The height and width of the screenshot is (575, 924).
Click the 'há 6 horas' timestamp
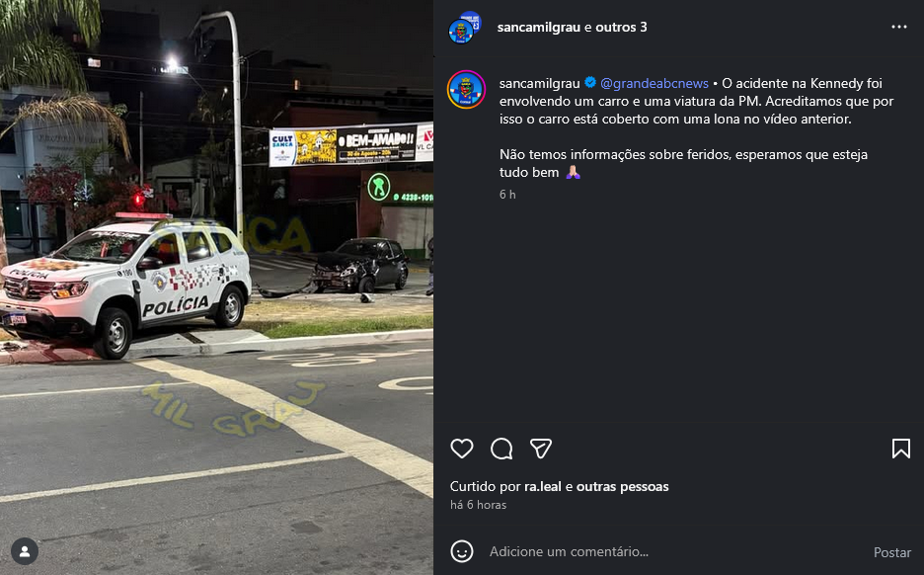coord(478,505)
